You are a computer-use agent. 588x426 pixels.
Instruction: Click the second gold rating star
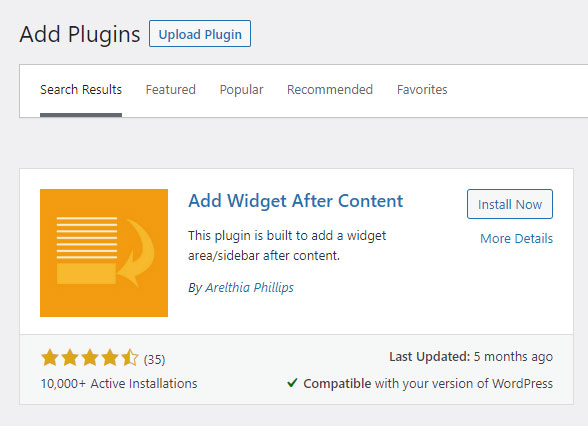[70, 357]
